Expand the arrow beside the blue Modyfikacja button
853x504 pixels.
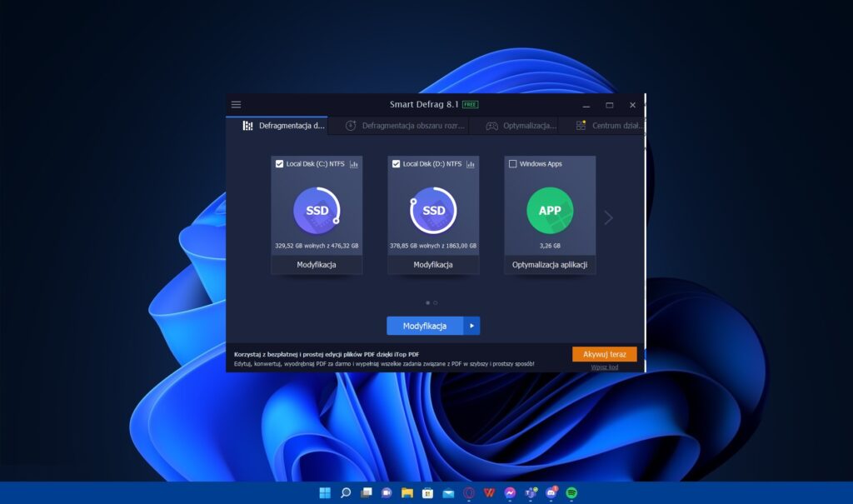click(x=471, y=326)
